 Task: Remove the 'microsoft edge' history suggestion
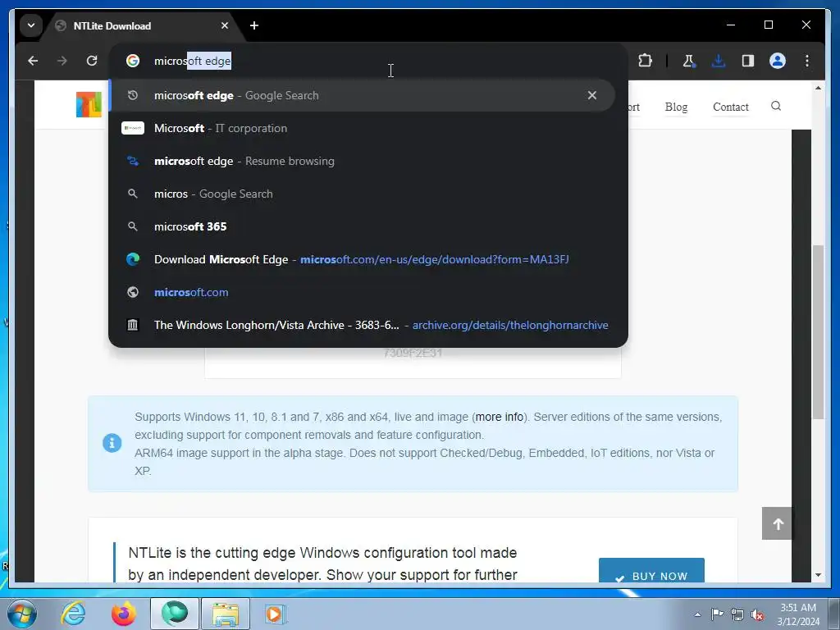pyautogui.click(x=592, y=95)
